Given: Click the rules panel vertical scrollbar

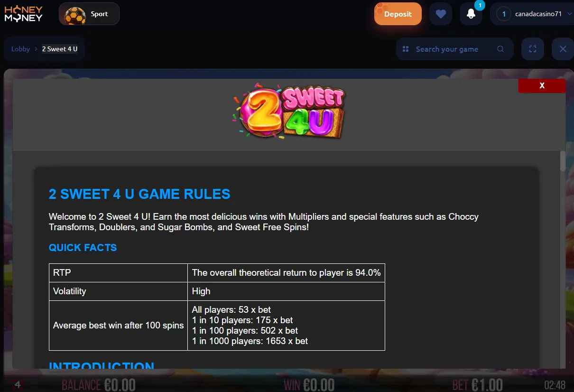Looking at the screenshot, I should [563, 161].
